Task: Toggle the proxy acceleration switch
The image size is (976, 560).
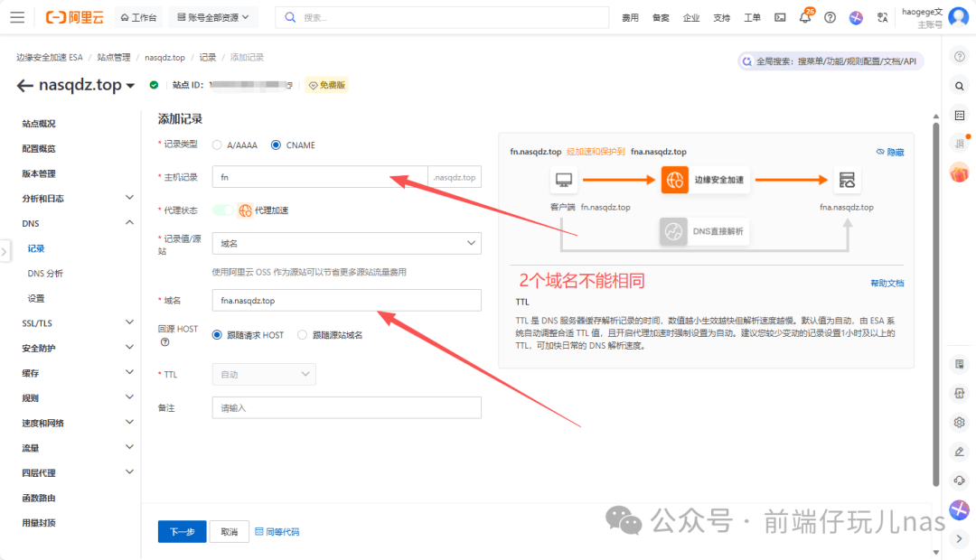Action: 222,210
